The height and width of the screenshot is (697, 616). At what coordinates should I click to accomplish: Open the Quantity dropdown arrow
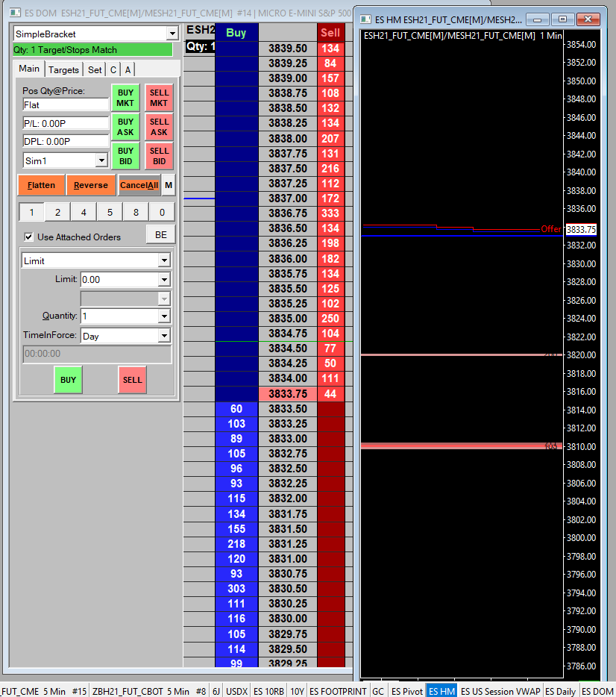[164, 316]
